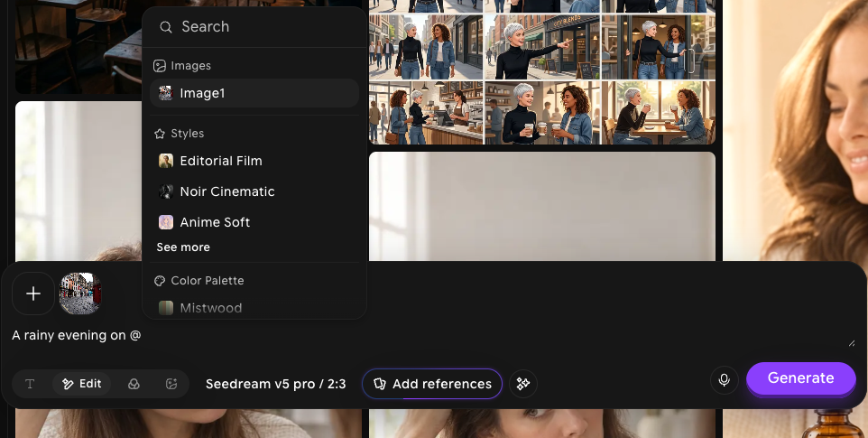Click the face image mode icon

click(171, 384)
